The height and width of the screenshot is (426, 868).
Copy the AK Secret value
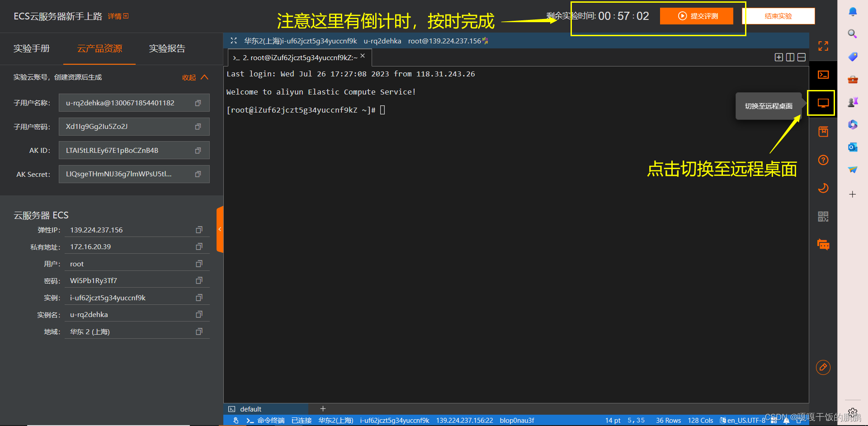(198, 174)
